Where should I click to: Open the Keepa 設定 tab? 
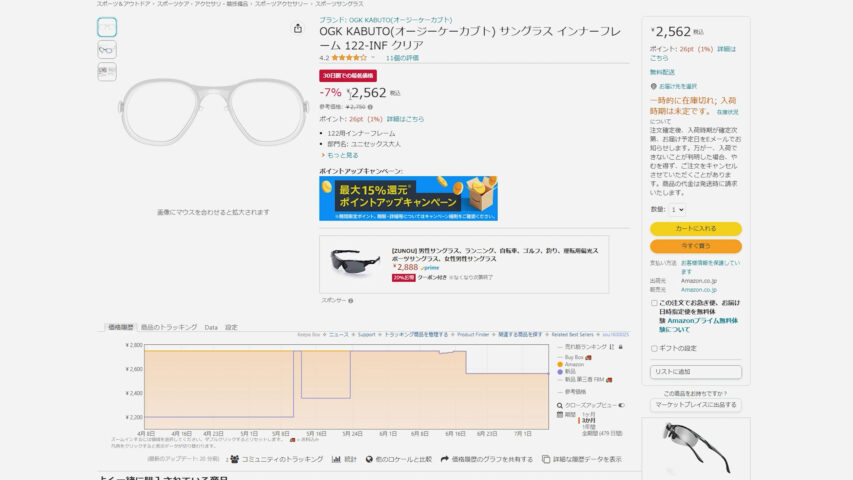pyautogui.click(x=231, y=327)
